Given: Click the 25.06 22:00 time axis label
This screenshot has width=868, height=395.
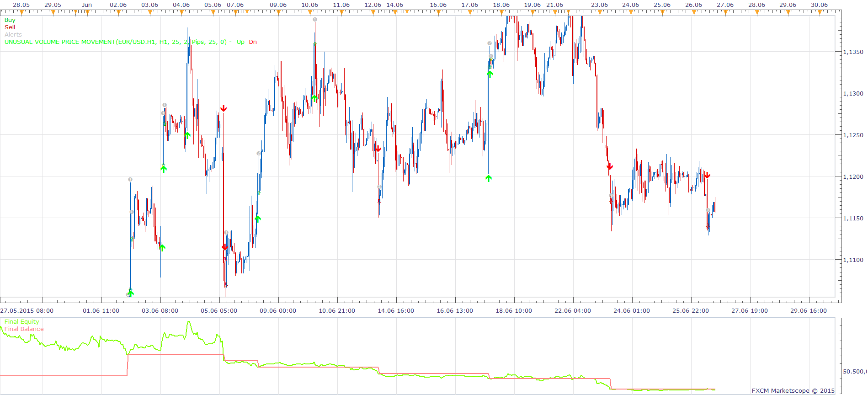Looking at the screenshot, I should pyautogui.click(x=691, y=311).
